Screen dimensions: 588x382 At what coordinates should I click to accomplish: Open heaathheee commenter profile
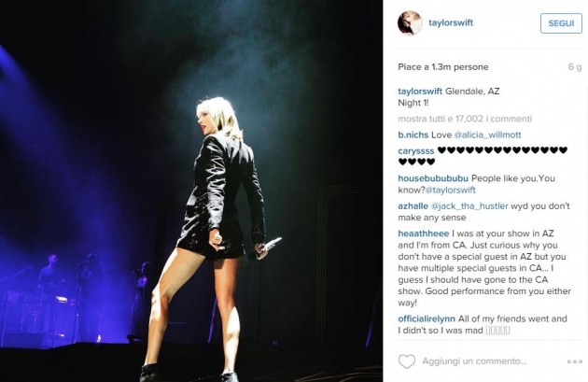424,233
